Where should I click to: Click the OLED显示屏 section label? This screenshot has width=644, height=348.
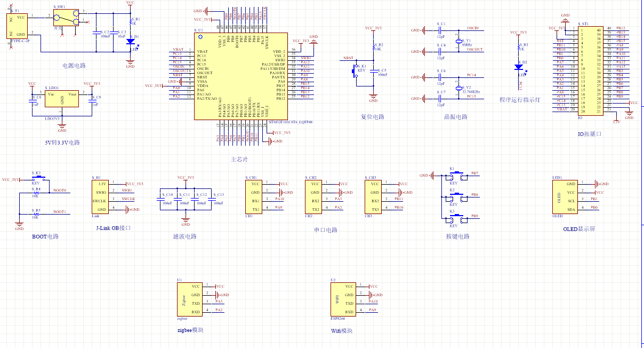click(579, 229)
